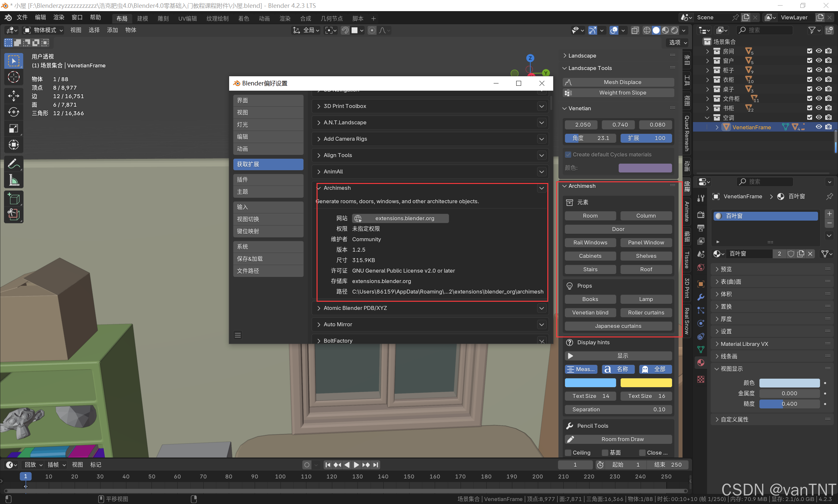This screenshot has height=504, width=838.
Task: Select the Annotate pencil tool
Action: coord(14,164)
